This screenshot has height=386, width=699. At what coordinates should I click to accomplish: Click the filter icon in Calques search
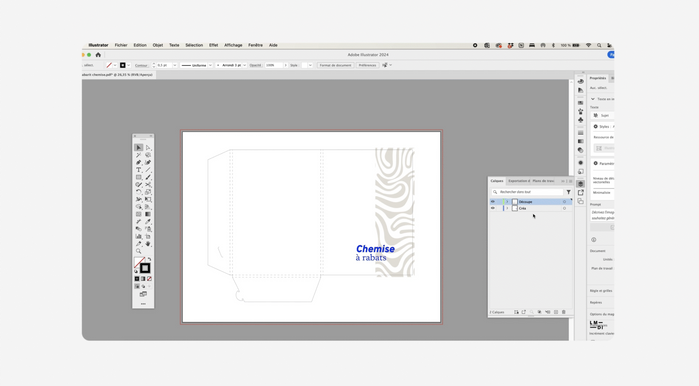coord(568,192)
